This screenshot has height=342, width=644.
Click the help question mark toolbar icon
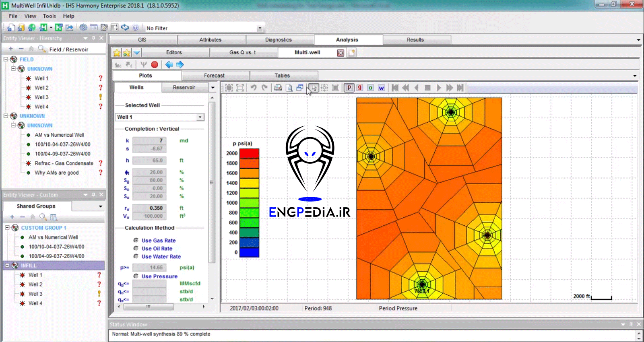pos(135,27)
